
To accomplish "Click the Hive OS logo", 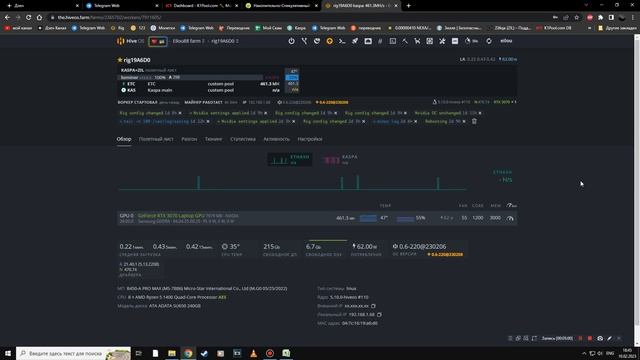I will pyautogui.click(x=130, y=41).
